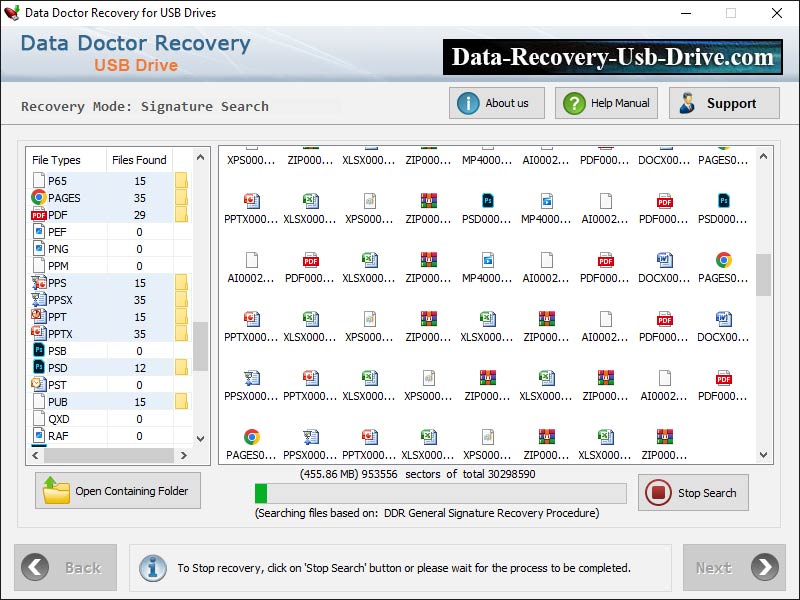The image size is (800, 600).
Task: Open the About us dialog
Action: (x=496, y=102)
